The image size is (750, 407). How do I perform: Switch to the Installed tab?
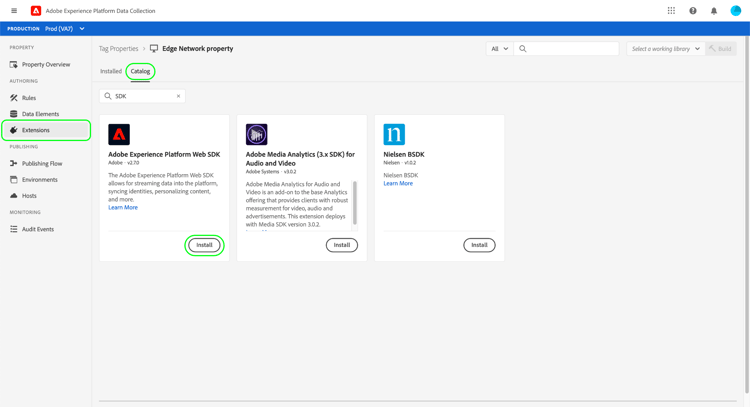pos(111,71)
